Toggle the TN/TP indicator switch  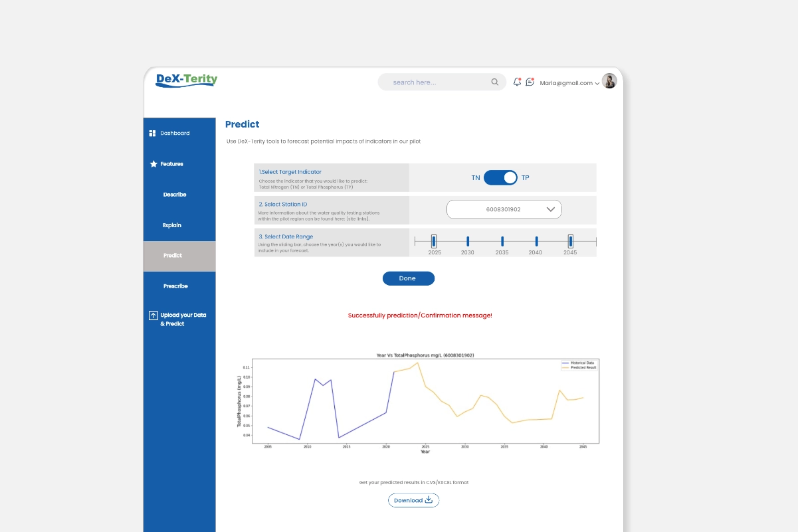pyautogui.click(x=500, y=178)
